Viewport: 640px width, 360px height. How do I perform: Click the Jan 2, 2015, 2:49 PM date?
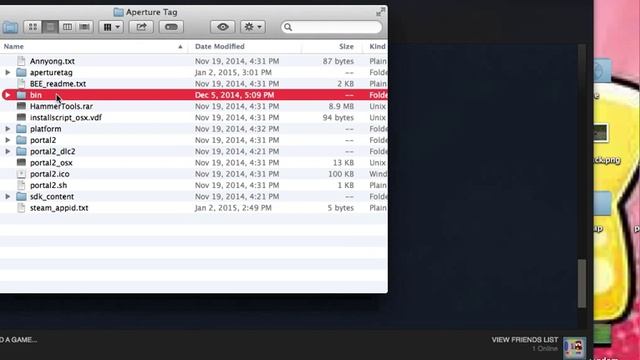coord(233,208)
